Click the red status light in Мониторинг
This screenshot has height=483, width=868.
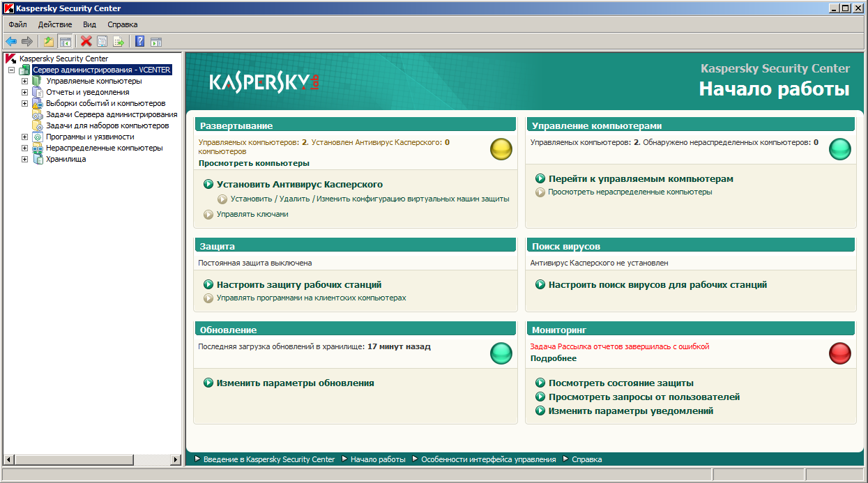840,353
